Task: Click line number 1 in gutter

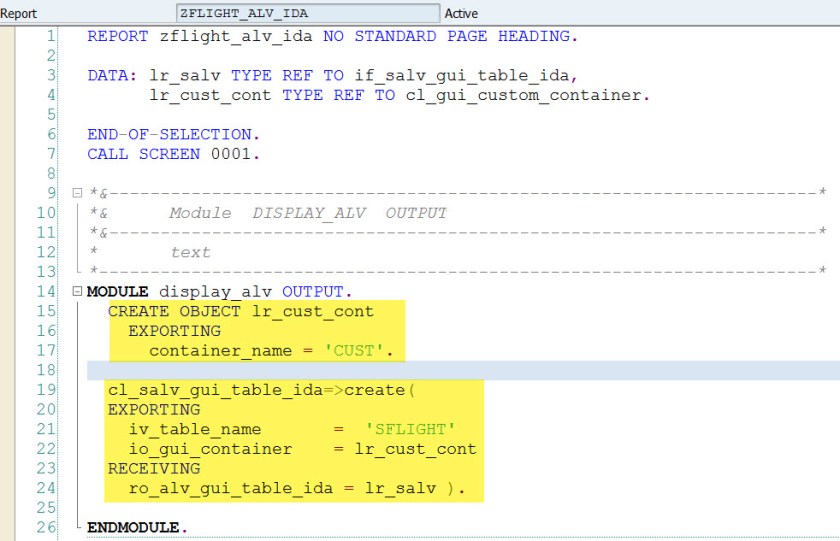Action: pos(51,36)
